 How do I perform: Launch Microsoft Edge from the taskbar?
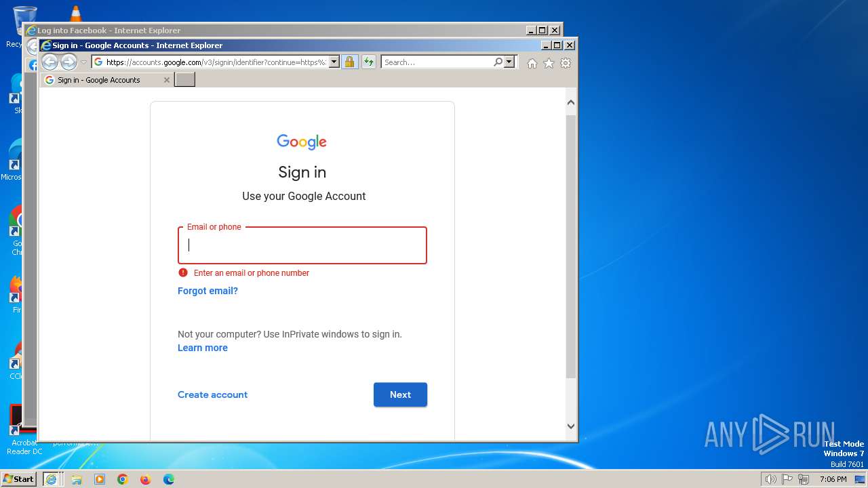tap(169, 479)
